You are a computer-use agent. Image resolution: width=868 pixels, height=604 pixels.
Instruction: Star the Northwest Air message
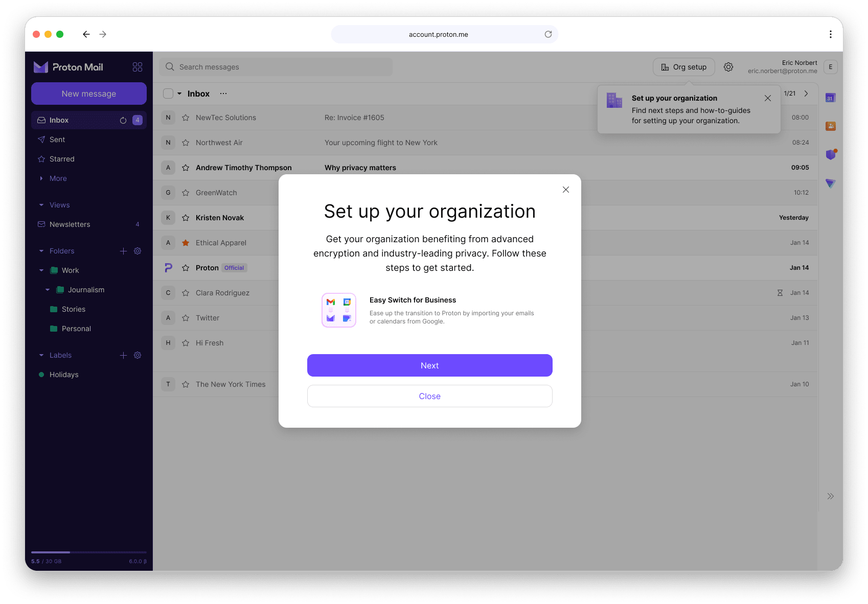[186, 143]
